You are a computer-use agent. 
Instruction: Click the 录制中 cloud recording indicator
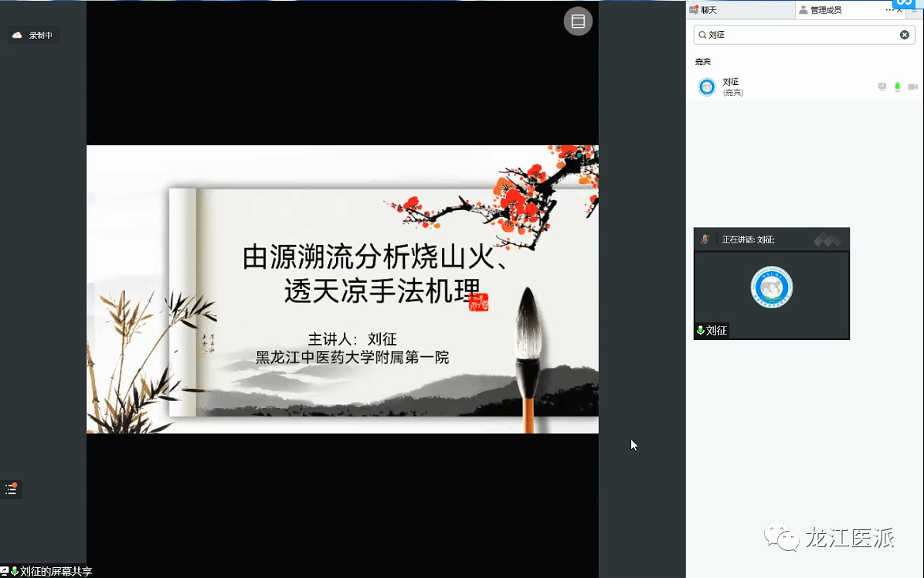pos(33,35)
